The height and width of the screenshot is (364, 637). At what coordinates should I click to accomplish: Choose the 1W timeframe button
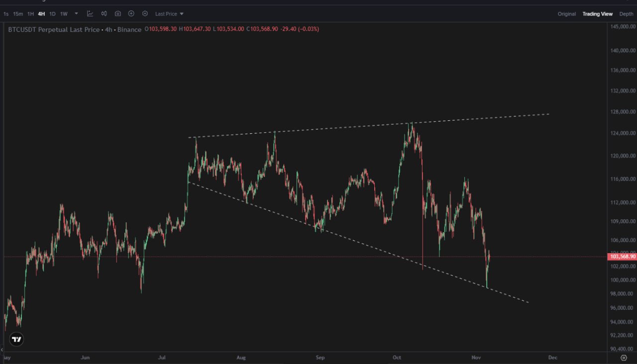click(64, 14)
